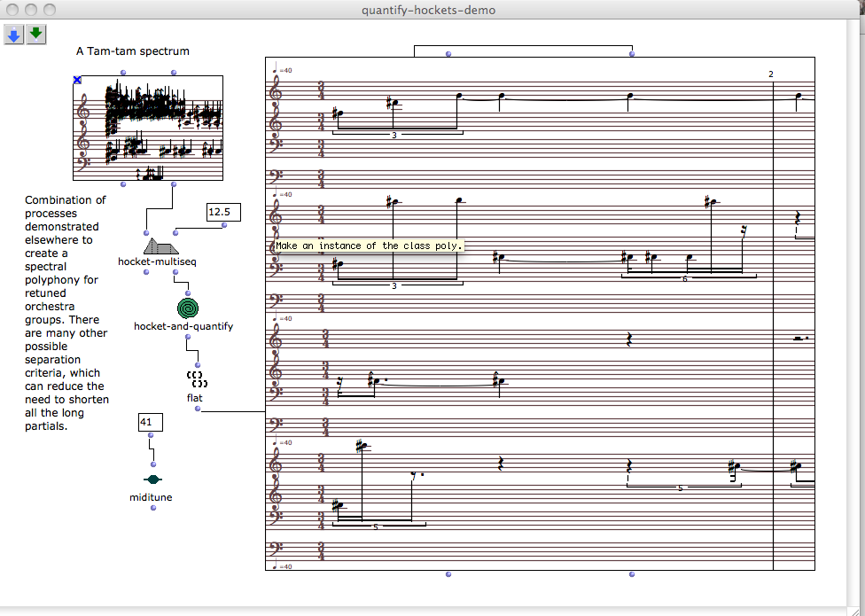Image resolution: width=865 pixels, height=616 pixels.
Task: Click the right input port atop the poly editor
Action: click(x=632, y=54)
